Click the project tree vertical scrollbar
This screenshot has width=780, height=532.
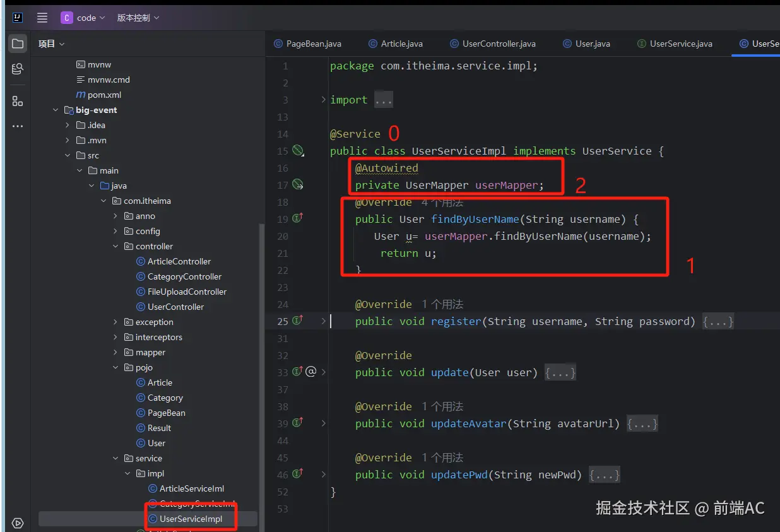(x=261, y=379)
